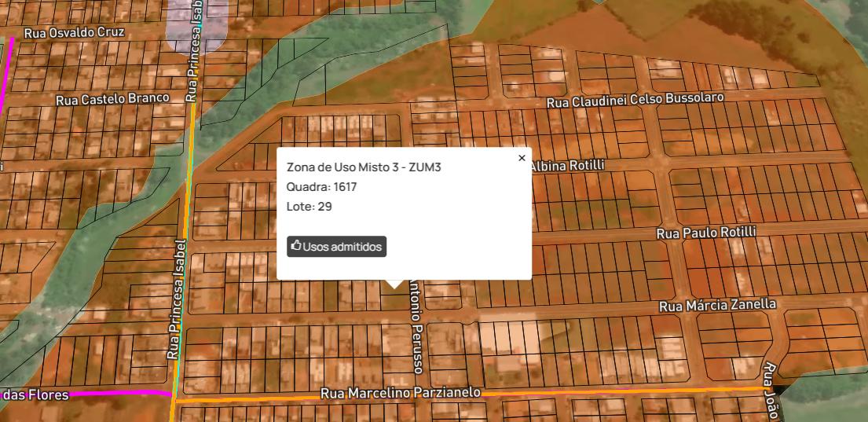Click the 'Lote: 29' text in popup
Screen dimensions: 868x422
click(x=309, y=207)
